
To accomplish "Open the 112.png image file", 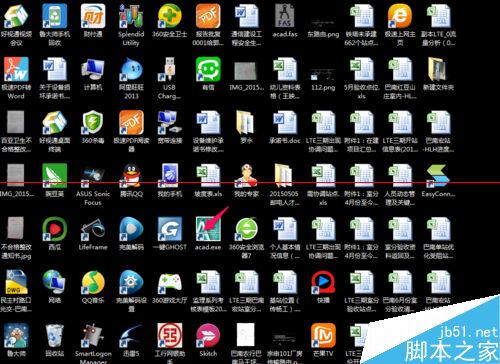I will point(323,74).
